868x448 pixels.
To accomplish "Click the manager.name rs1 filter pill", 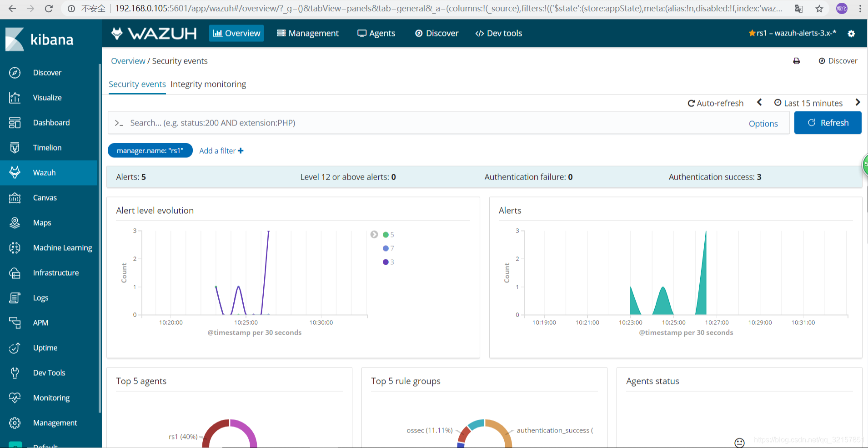I will tap(150, 151).
